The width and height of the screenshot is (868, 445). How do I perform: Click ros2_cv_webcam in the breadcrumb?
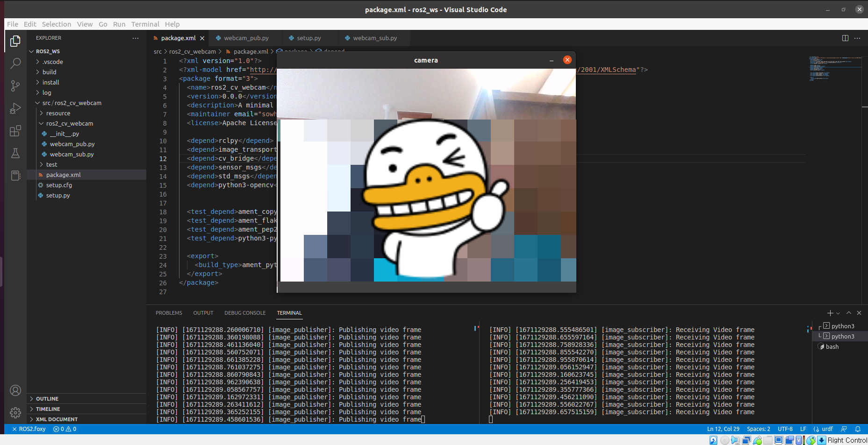click(193, 52)
